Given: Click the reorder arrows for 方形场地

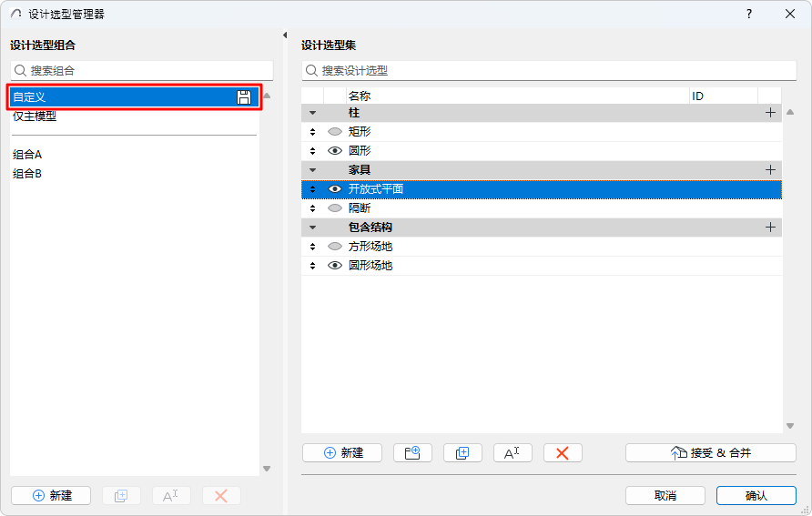Looking at the screenshot, I should click(x=312, y=247).
